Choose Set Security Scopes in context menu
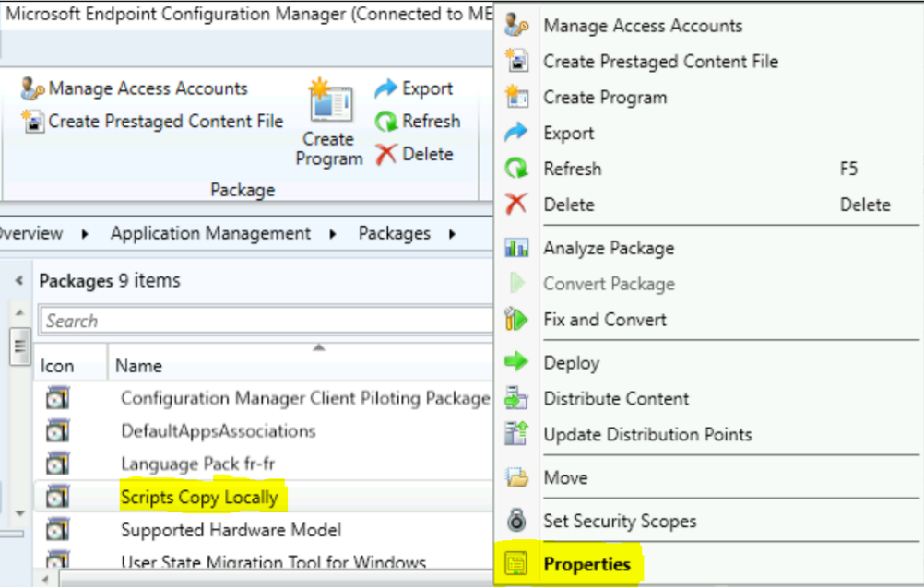 708,521
